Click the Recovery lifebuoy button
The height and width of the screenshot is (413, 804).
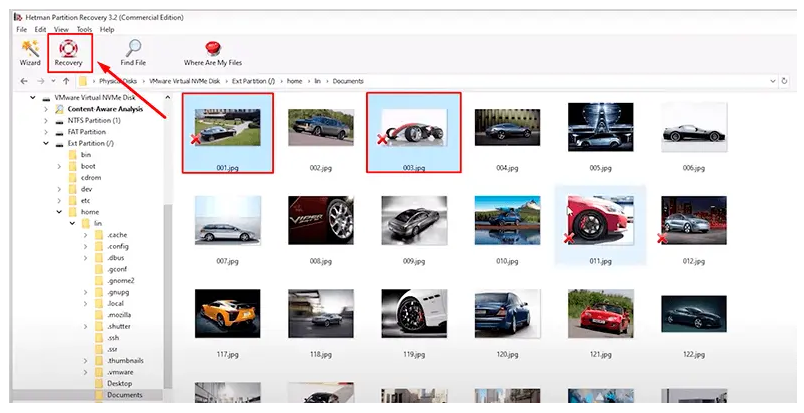[69, 53]
